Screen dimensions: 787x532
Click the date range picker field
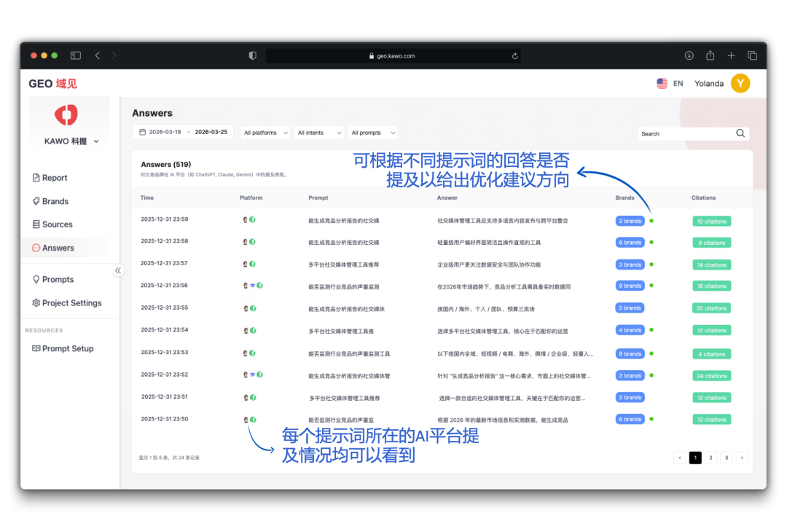point(183,133)
